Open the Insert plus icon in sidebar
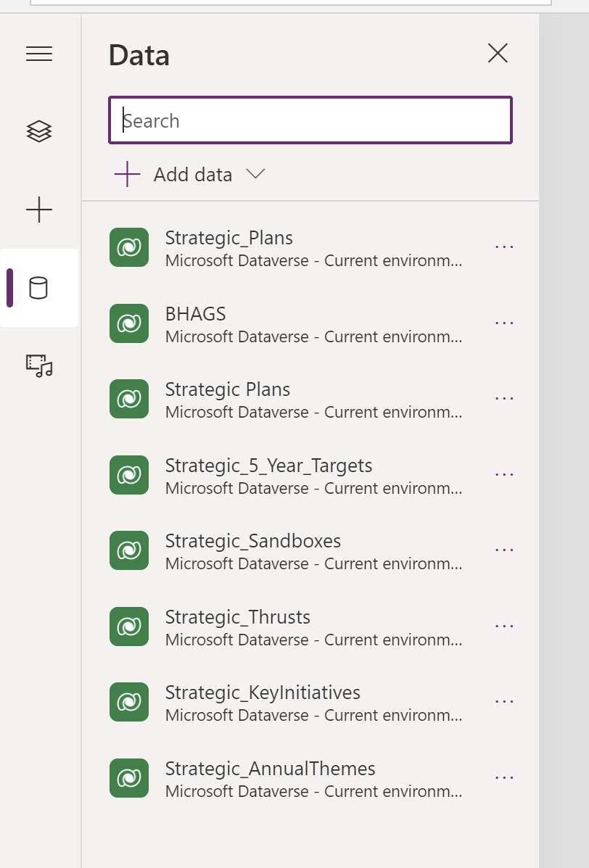Viewport: 589px width, 868px height. click(39, 210)
